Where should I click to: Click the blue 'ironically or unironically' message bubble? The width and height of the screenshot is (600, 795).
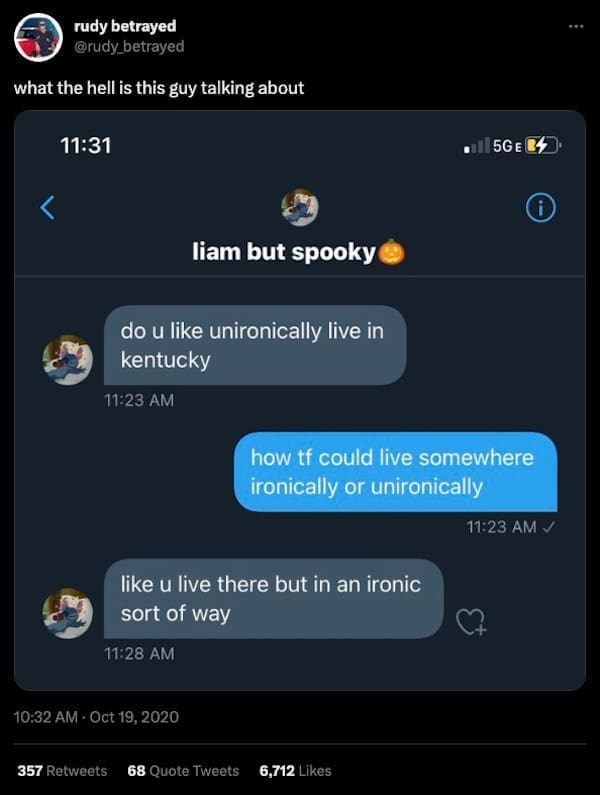[x=396, y=472]
